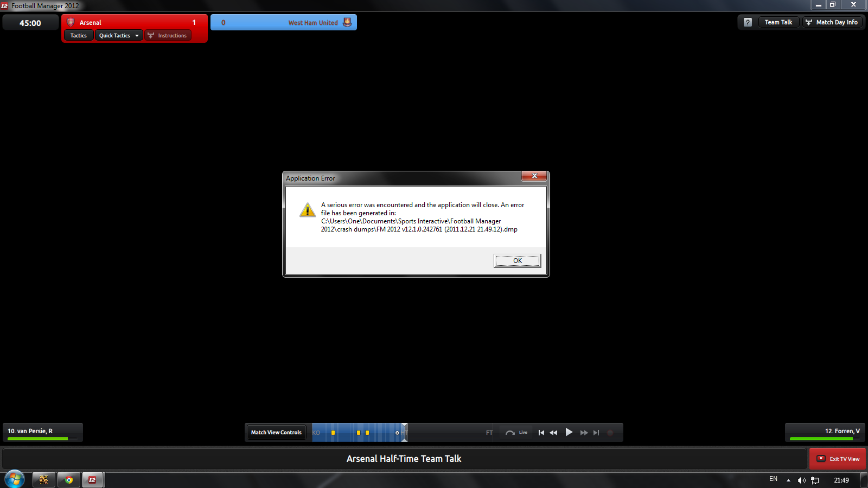Open the help question mark icon

coord(748,22)
